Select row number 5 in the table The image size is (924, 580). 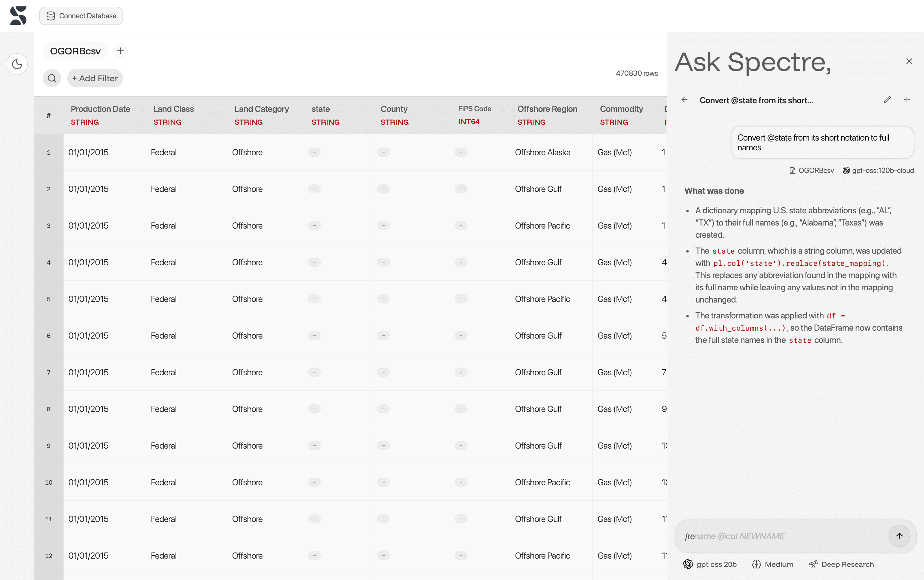(49, 299)
